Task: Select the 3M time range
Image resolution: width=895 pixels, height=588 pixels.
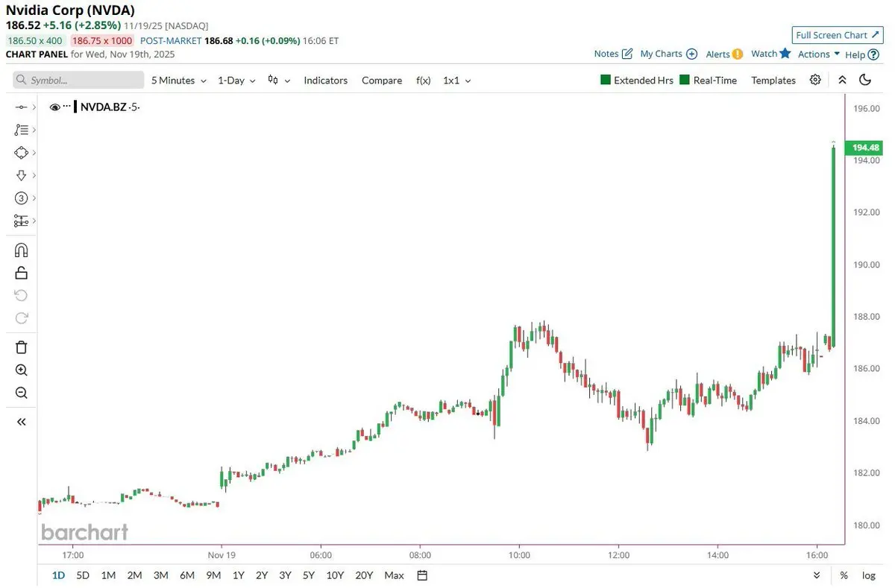Action: coord(160,575)
